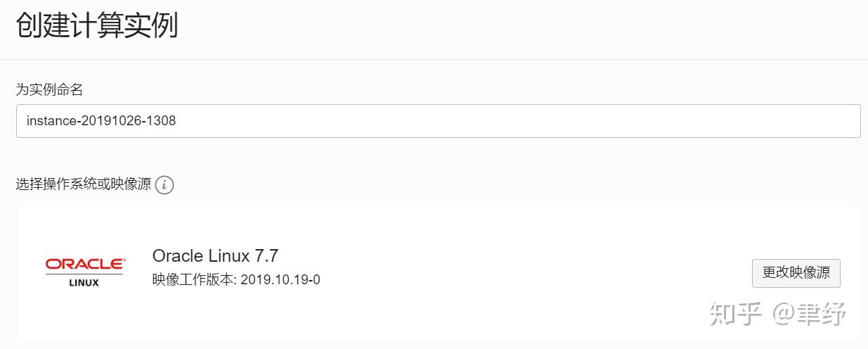
Task: Click the 为实例命名 field label
Action: [50, 89]
